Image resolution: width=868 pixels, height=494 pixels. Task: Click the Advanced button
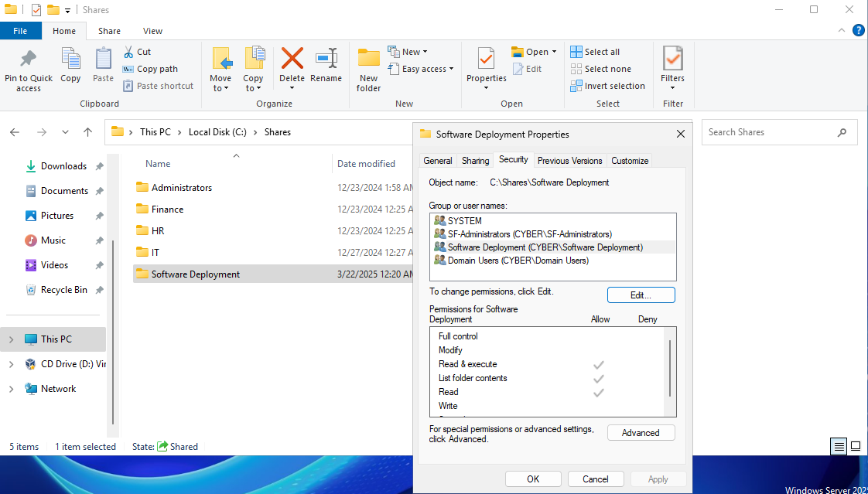(641, 433)
